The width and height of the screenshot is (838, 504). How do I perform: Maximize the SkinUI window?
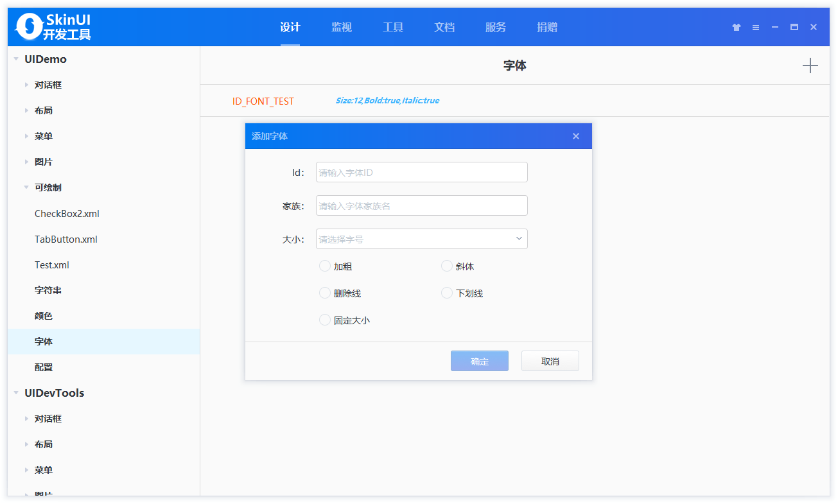pyautogui.click(x=794, y=27)
